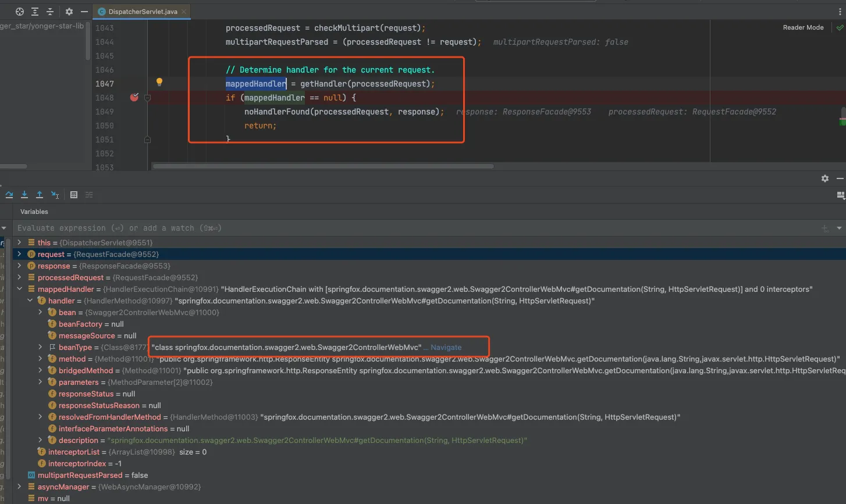Toggle Reader Mode in the editor
This screenshot has height=504, width=846.
tap(803, 27)
